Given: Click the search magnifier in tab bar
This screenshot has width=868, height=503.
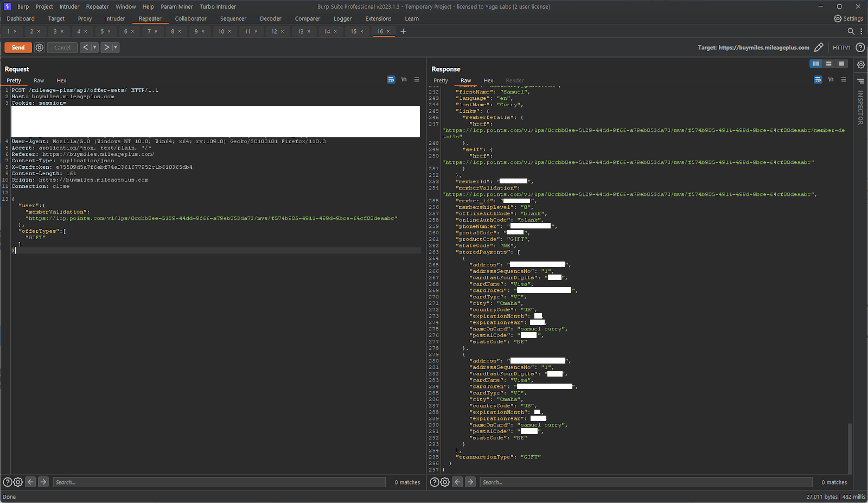Looking at the screenshot, I should 851,31.
